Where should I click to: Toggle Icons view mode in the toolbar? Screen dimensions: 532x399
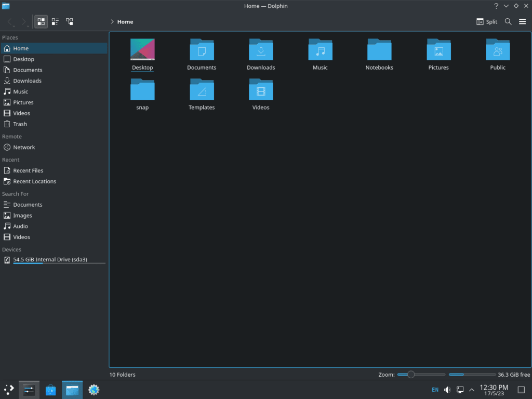[x=41, y=21]
